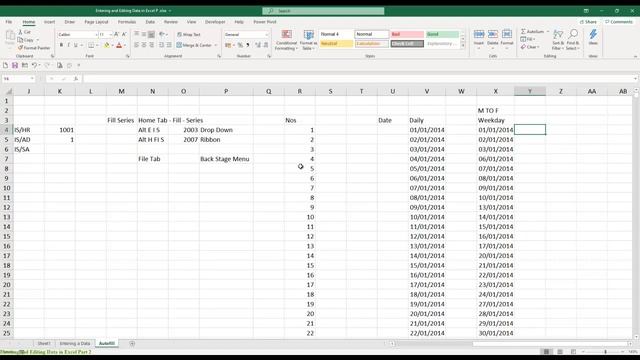Toggle Underline formatting
Image resolution: width=640 pixels, height=360 pixels.
click(76, 45)
